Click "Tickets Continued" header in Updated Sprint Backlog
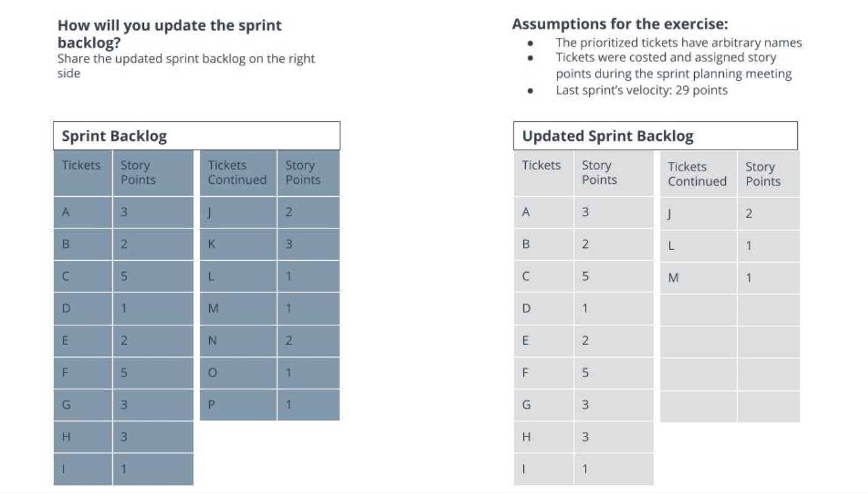The image size is (868, 493). [697, 174]
